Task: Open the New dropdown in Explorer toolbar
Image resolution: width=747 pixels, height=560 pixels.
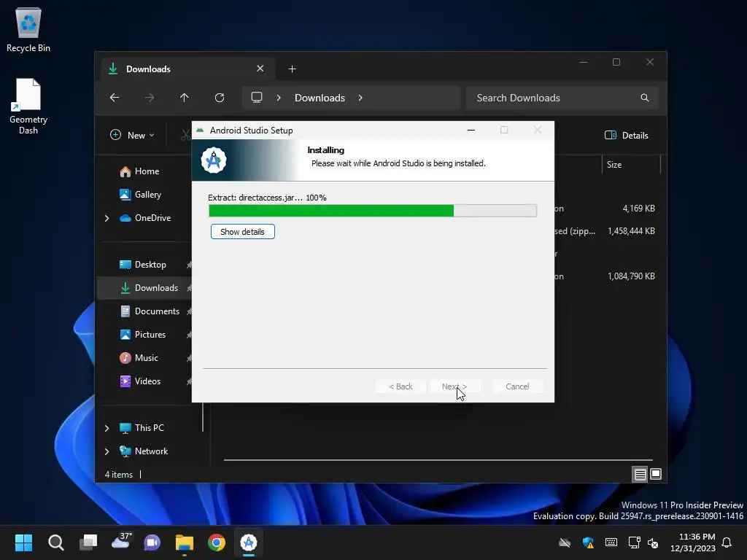Action: pos(132,135)
